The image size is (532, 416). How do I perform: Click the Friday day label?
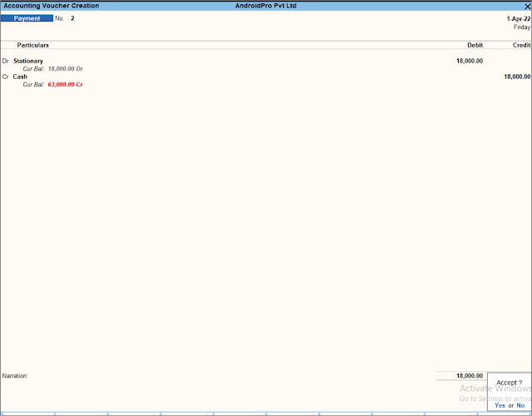tap(522, 27)
